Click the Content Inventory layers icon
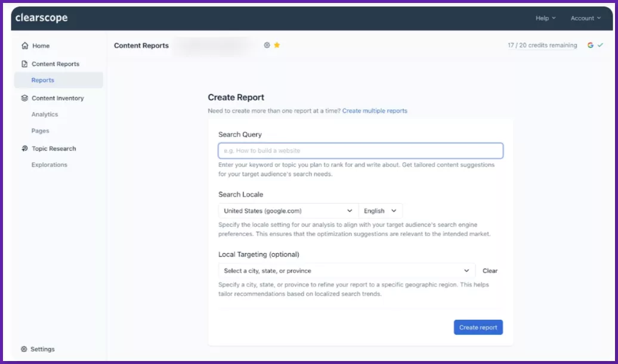 pos(24,98)
